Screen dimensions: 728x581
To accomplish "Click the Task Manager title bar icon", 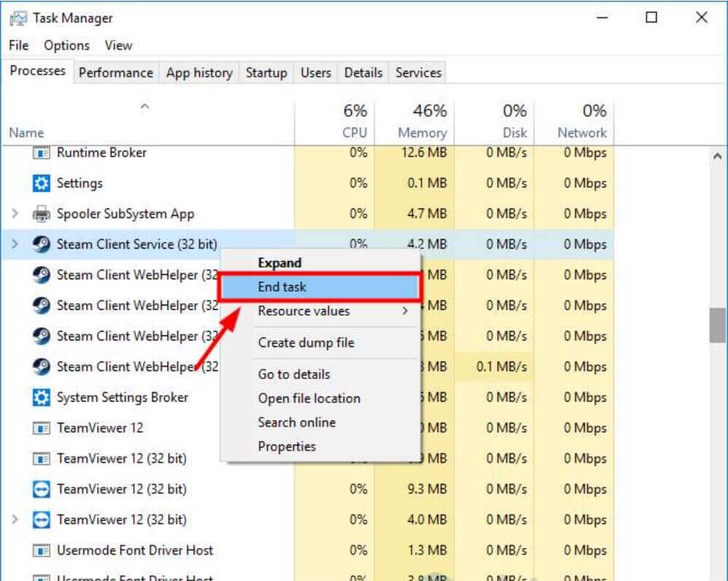I will coord(18,18).
